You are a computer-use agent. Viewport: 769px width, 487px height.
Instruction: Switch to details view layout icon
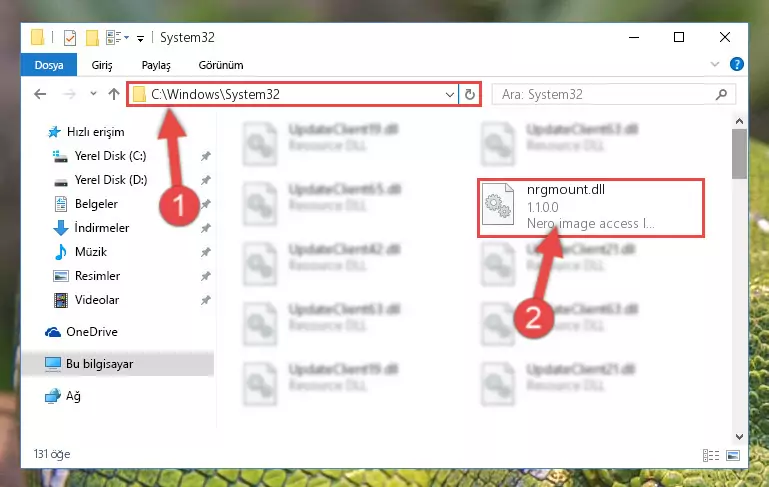[x=711, y=455]
